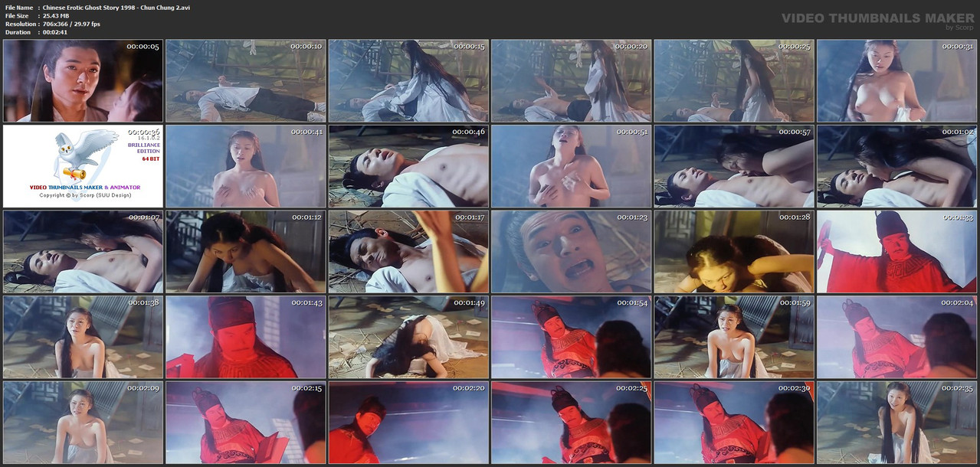This screenshot has width=980, height=467.
Task: Click the 00:01:07 timestamp label
Action: click(x=143, y=217)
